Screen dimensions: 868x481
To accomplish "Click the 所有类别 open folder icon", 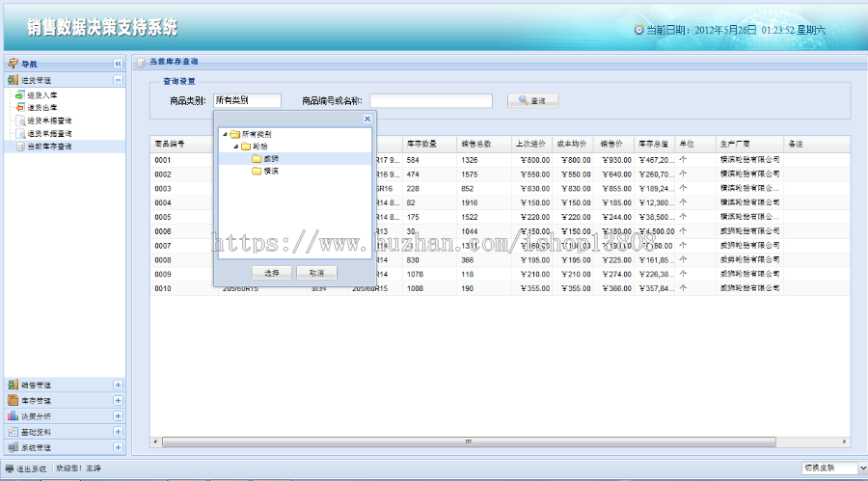I will [x=234, y=134].
